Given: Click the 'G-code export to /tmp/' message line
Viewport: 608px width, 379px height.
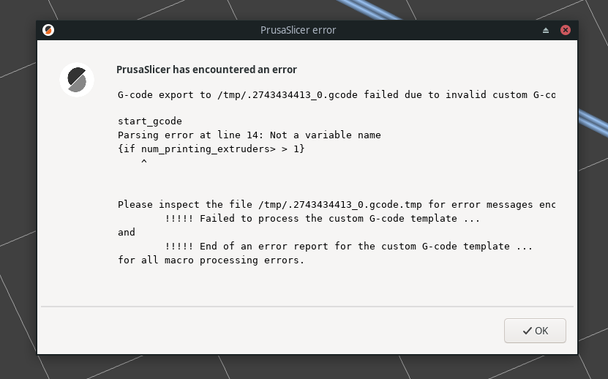Looking at the screenshot, I should (x=337, y=95).
